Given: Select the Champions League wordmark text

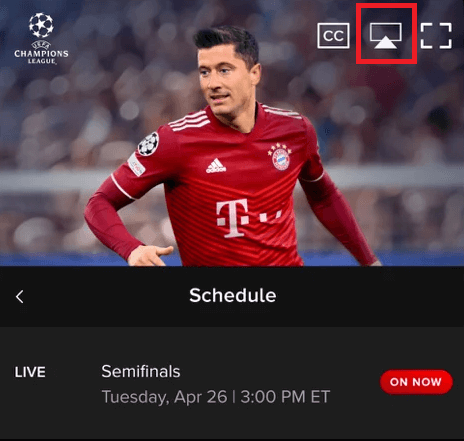Looking at the screenshot, I should [41, 57].
